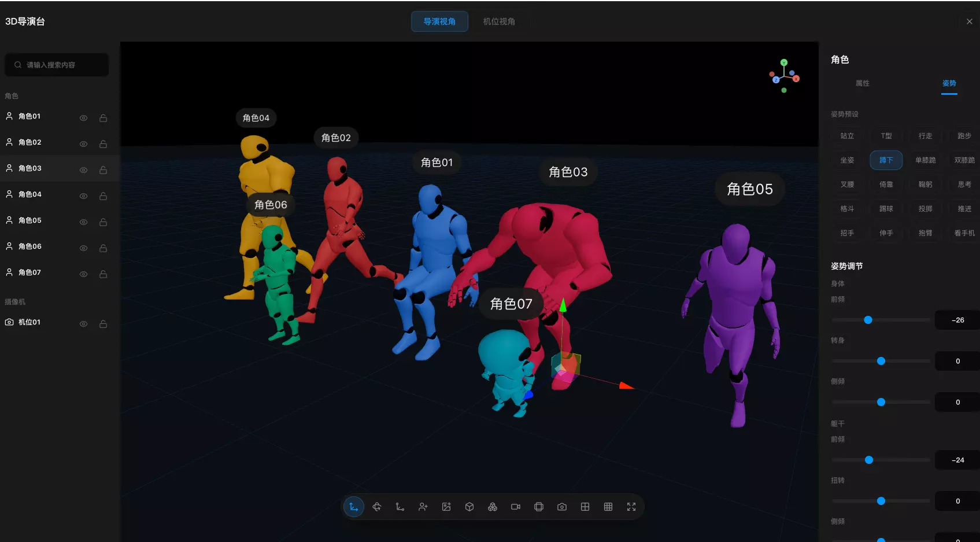Click the 躯干 前倾 value field showing -24
Image resolution: width=980 pixels, height=542 pixels.
957,460
